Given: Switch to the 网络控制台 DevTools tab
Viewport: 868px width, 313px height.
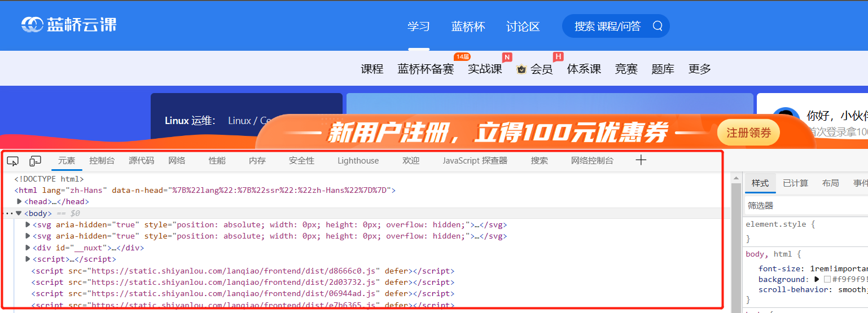Looking at the screenshot, I should [592, 161].
